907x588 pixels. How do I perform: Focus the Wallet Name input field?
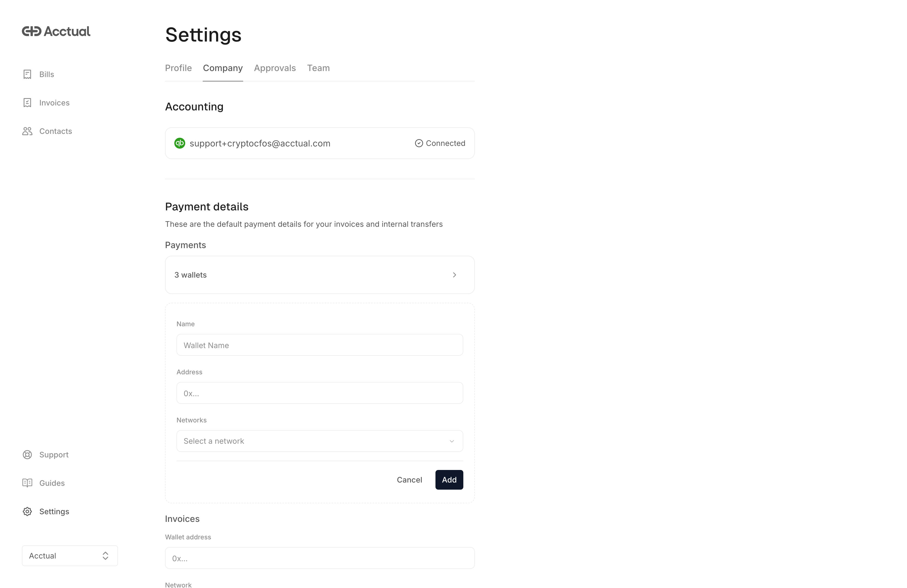319,345
